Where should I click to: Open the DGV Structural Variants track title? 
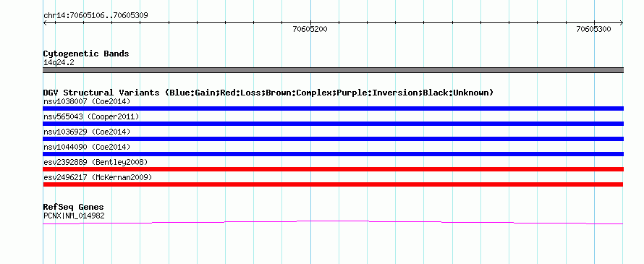coord(268,93)
